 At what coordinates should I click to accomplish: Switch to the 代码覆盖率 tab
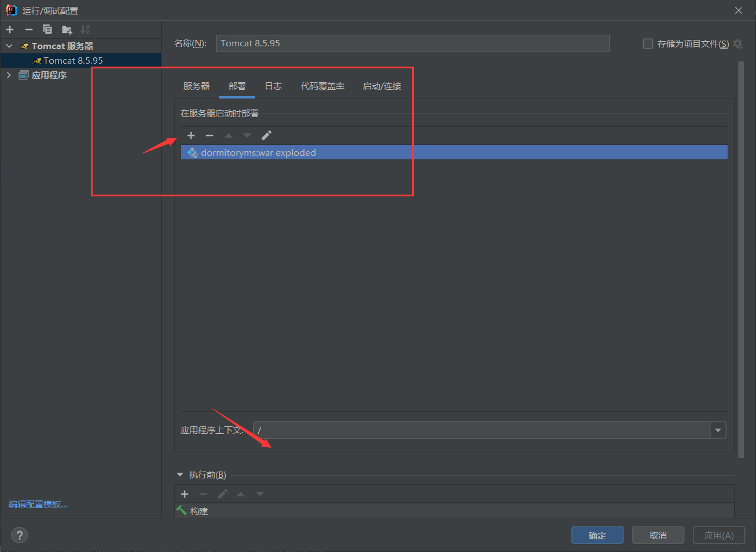point(322,86)
